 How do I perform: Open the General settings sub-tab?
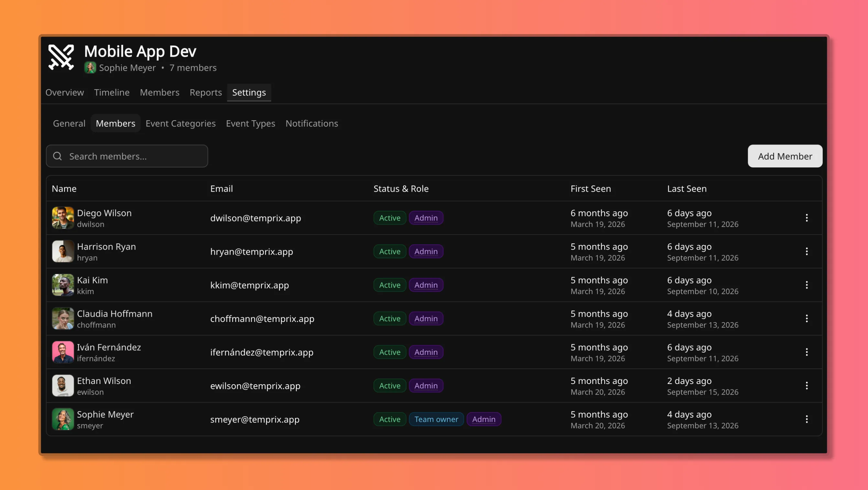69,123
